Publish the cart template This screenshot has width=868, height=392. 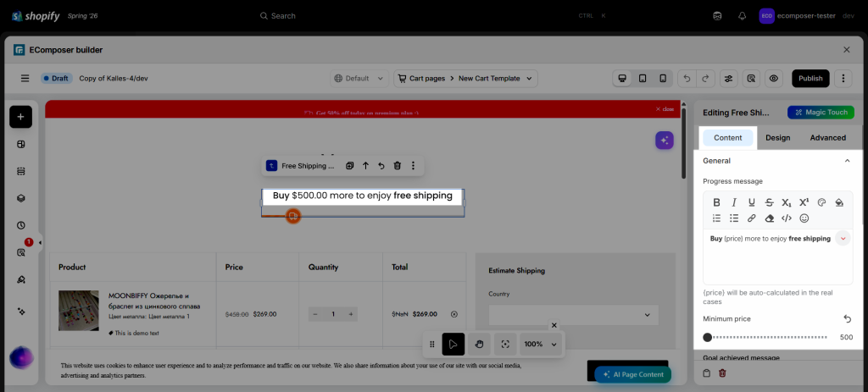[x=810, y=79]
